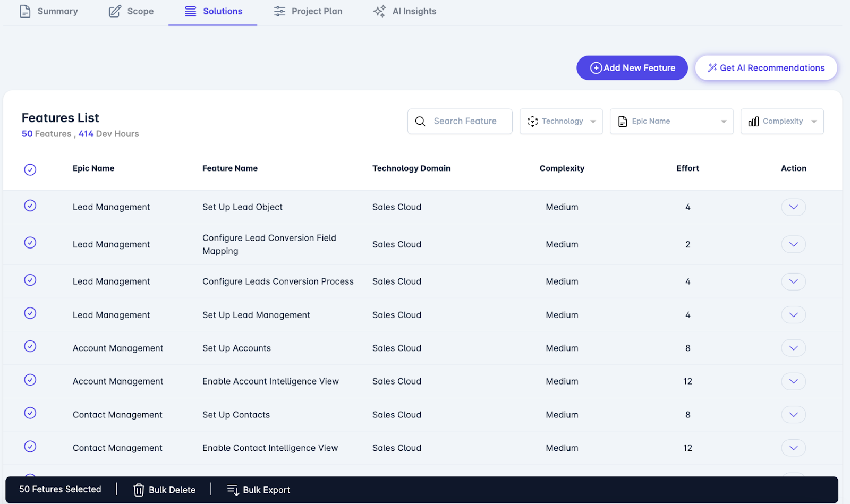
Task: Click the Bulk Export button
Action: pos(259,490)
